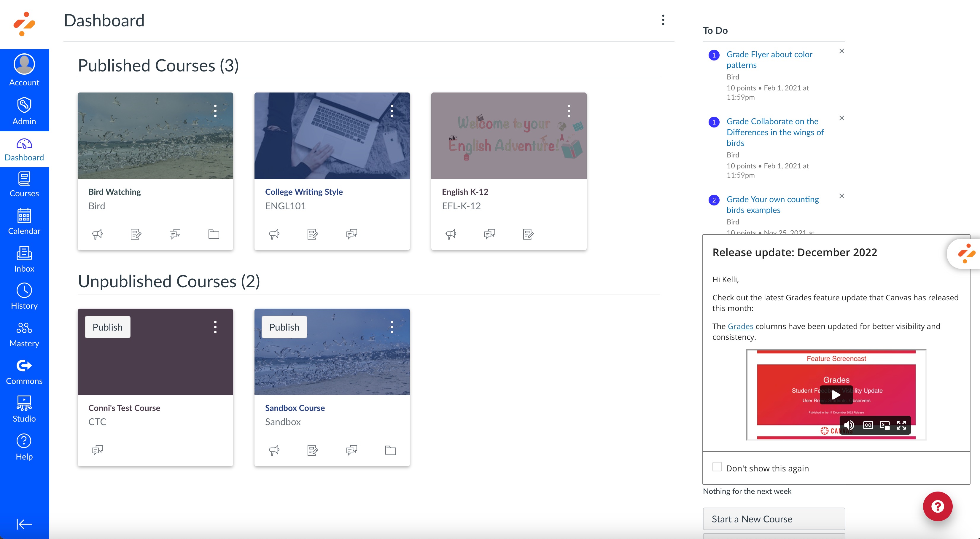This screenshot has width=980, height=539.
Task: Check the Don't show this again box
Action: pyautogui.click(x=717, y=467)
